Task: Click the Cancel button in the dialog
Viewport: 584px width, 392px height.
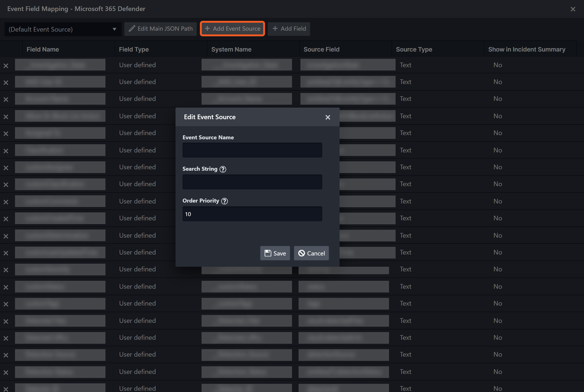Action: click(x=311, y=253)
